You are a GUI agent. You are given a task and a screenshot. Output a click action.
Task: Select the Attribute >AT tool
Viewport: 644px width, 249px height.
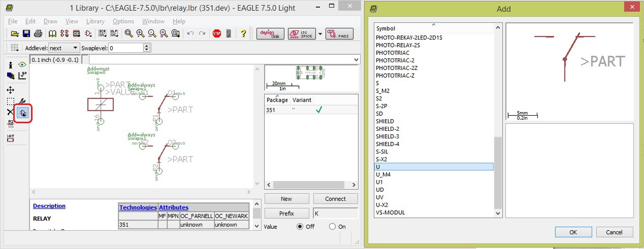point(10,138)
